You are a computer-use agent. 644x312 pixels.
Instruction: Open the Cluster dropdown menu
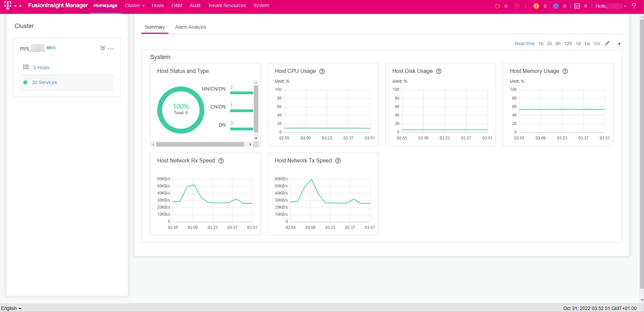click(135, 5)
